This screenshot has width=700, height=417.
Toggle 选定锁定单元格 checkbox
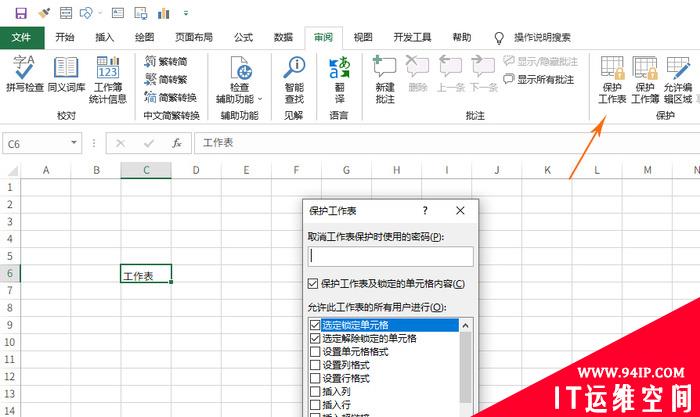click(x=315, y=325)
